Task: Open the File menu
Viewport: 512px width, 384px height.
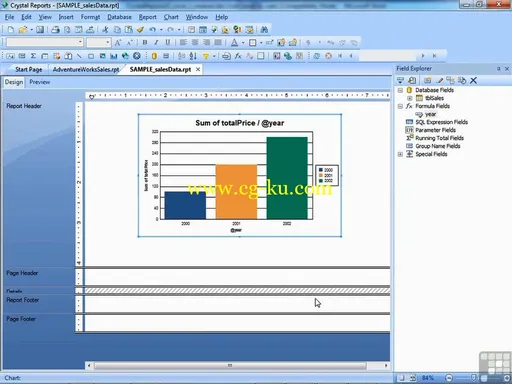Action: click(9, 17)
